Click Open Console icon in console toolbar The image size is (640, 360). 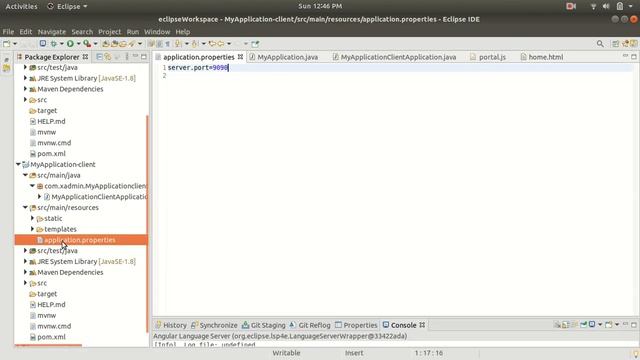[608, 324]
